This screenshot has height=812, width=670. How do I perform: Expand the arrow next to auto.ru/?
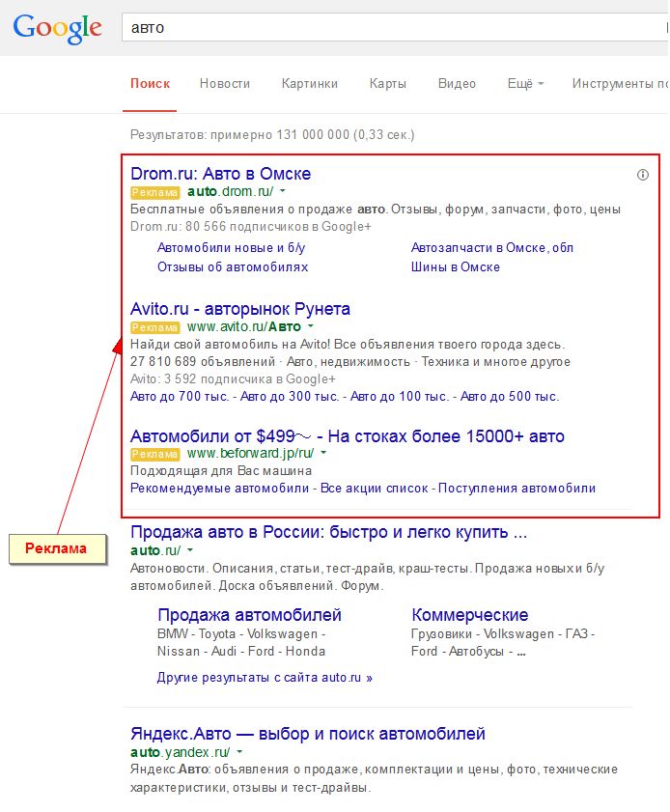[x=190, y=550]
